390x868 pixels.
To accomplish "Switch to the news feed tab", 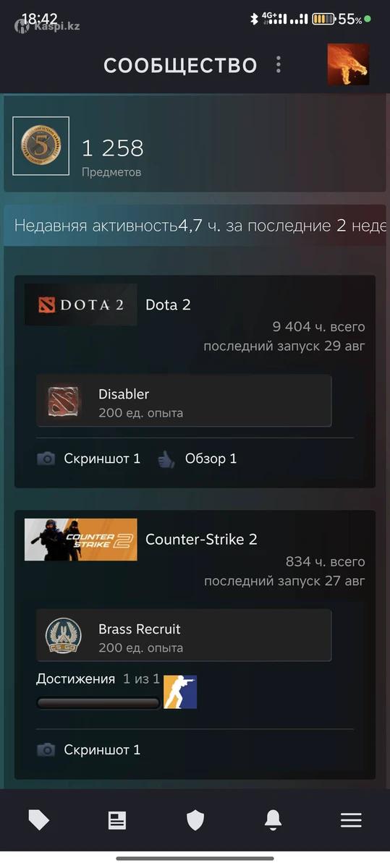I will (117, 820).
